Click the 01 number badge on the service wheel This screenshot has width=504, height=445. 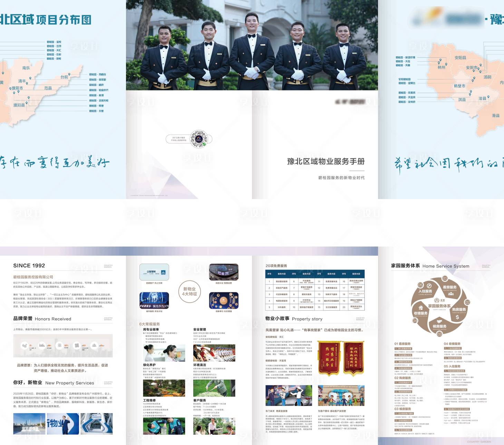tap(445, 278)
